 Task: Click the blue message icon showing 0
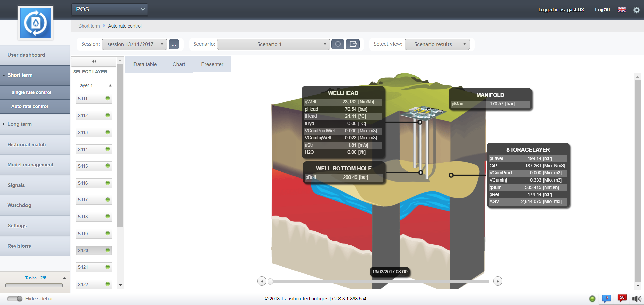pyautogui.click(x=606, y=298)
